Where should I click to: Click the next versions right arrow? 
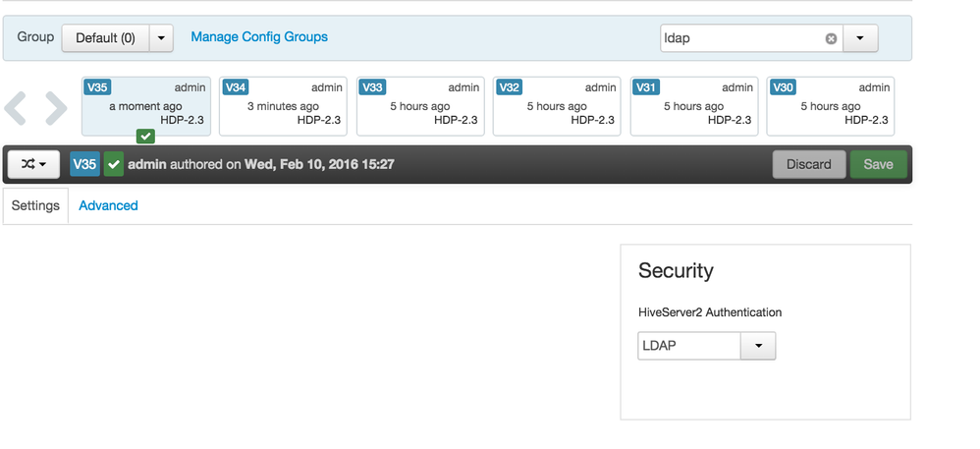click(x=56, y=108)
